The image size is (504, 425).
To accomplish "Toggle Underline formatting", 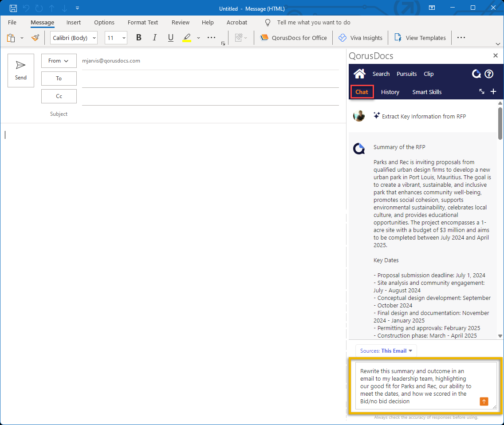I will (171, 38).
